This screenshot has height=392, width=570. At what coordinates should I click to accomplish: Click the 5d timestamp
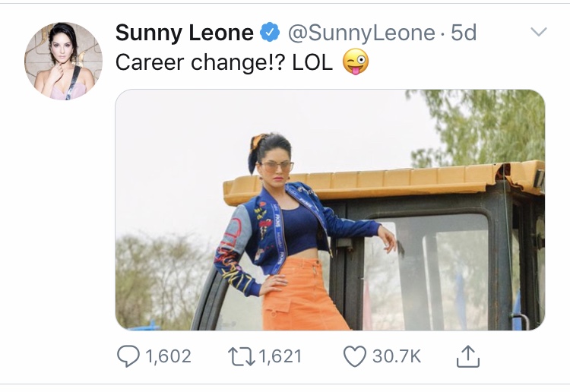tap(464, 33)
